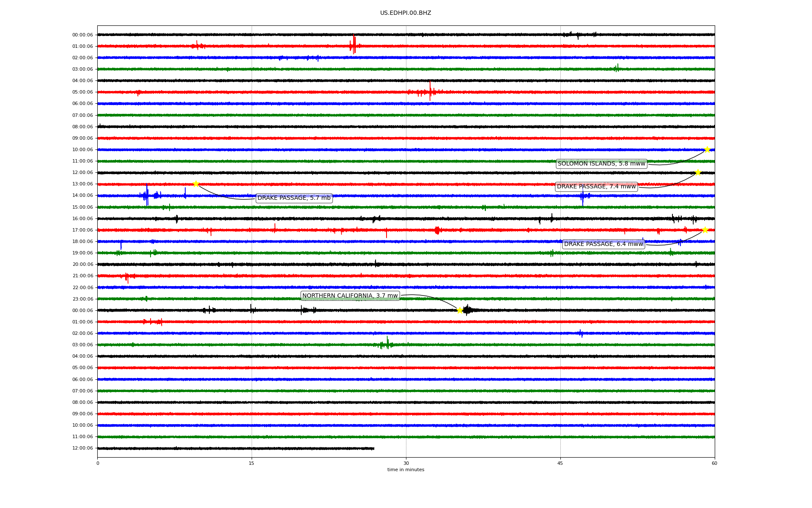This screenshot has width=812, height=508.
Task: Click the 22:00:06 time label
Action: [82, 288]
